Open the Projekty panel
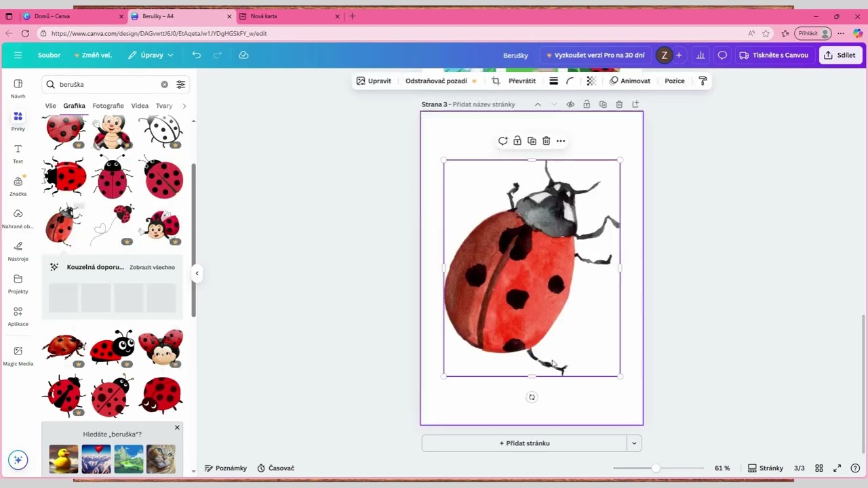Viewport: 868px width, 488px height. (18, 283)
